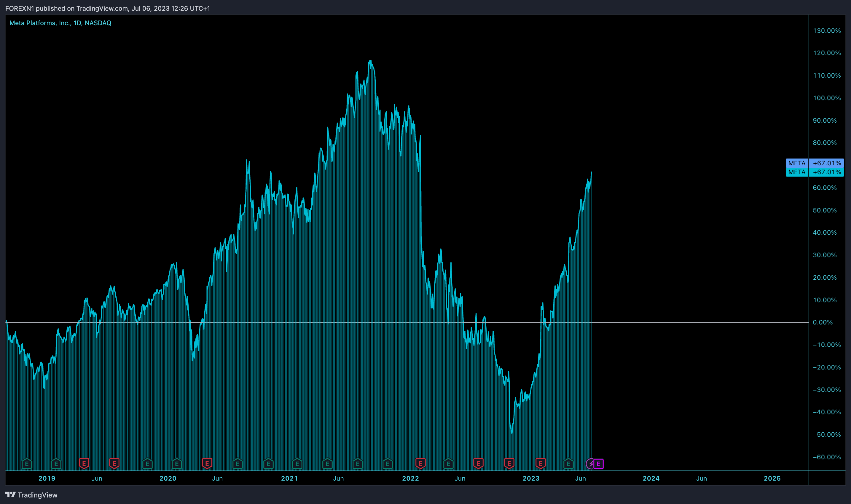Image resolution: width=851 pixels, height=504 pixels.
Task: Click the 2022 year label on time axis
Action: coord(411,478)
